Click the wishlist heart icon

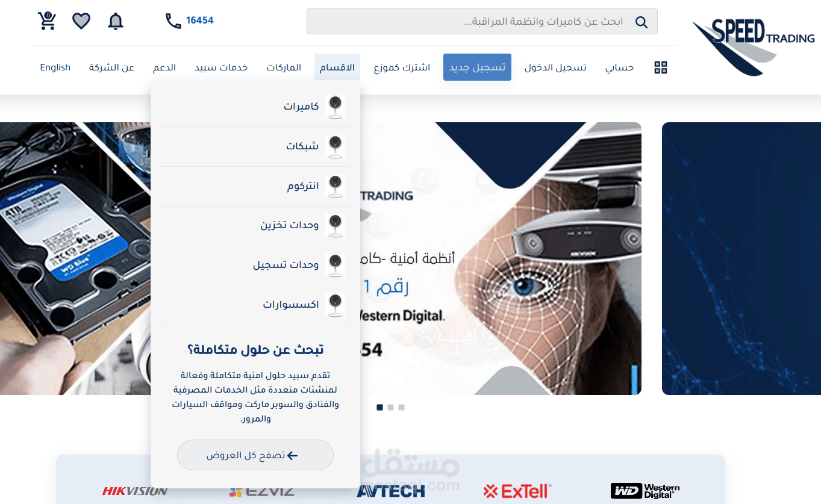pos(81,21)
